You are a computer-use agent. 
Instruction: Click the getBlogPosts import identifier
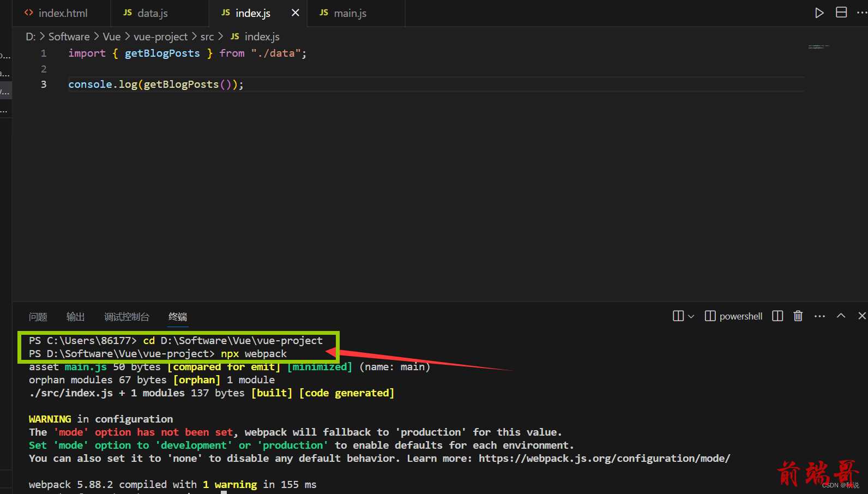click(x=162, y=53)
